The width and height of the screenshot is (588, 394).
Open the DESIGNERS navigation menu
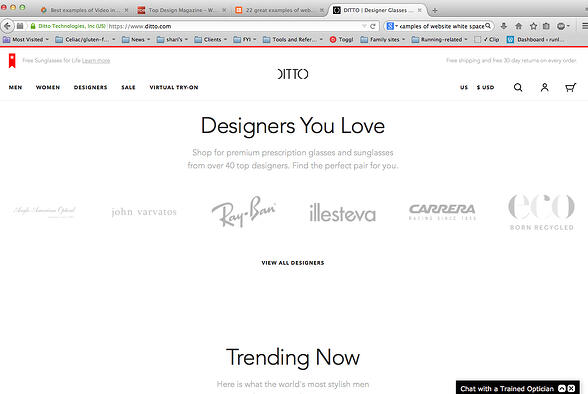pyautogui.click(x=90, y=87)
